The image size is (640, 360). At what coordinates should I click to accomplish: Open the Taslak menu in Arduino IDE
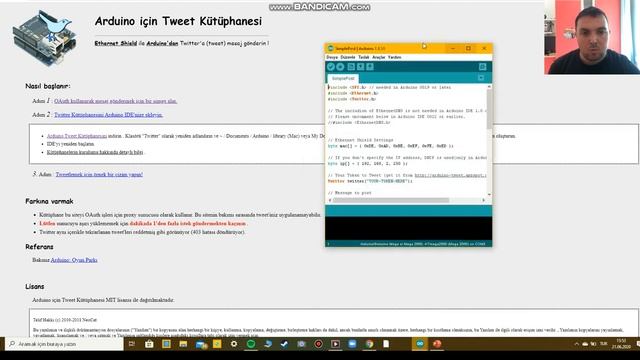(364, 58)
